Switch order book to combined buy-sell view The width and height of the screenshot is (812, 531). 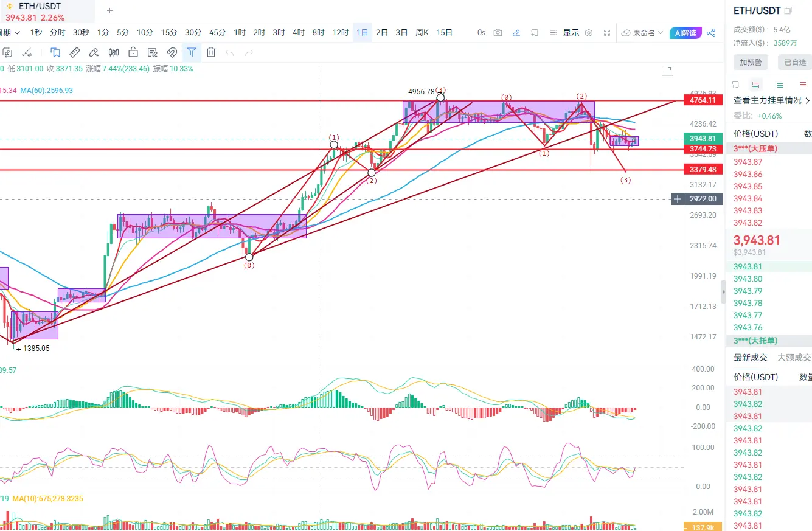(x=756, y=85)
